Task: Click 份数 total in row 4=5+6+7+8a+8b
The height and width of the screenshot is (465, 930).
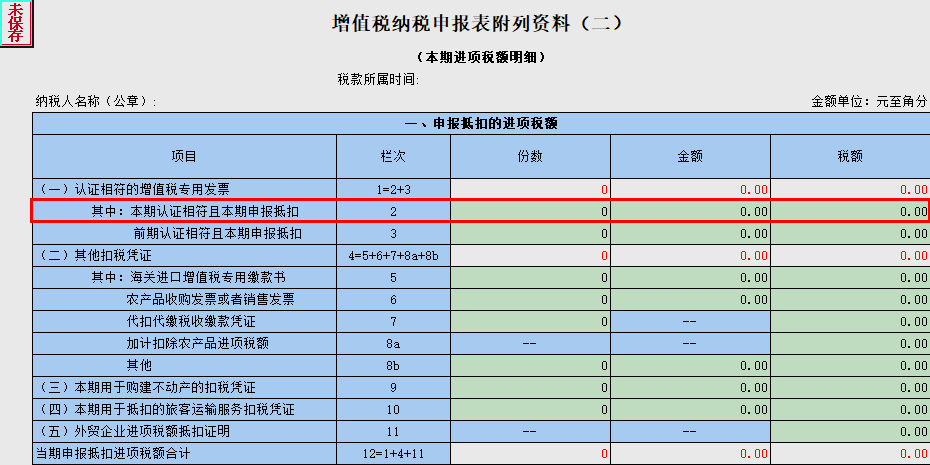Action: 530,256
